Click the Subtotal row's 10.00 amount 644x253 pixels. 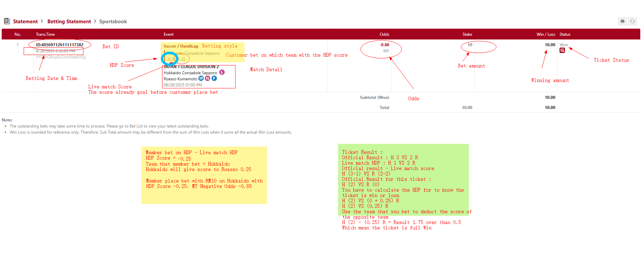point(550,97)
